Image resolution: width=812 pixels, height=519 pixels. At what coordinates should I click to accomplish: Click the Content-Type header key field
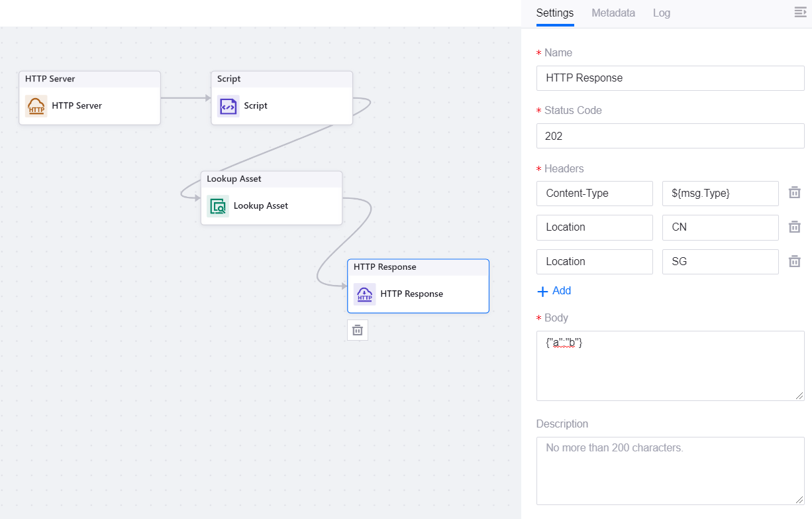point(594,194)
